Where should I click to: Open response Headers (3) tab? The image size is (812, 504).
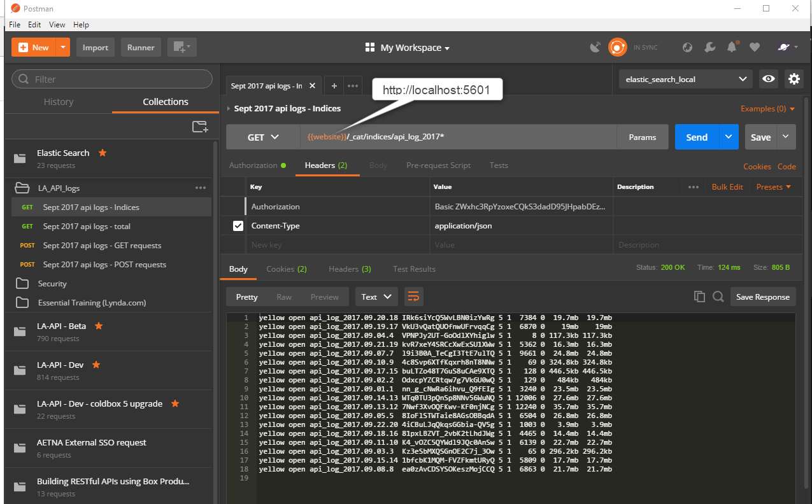(350, 269)
